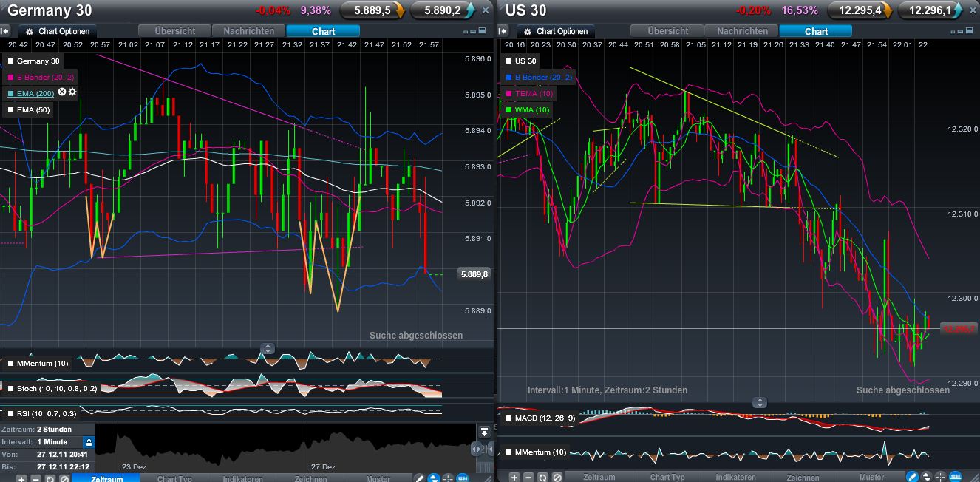This screenshot has height=482, width=980.
Task: Toggle the EMA (50) legend entry
Action: pos(28,109)
